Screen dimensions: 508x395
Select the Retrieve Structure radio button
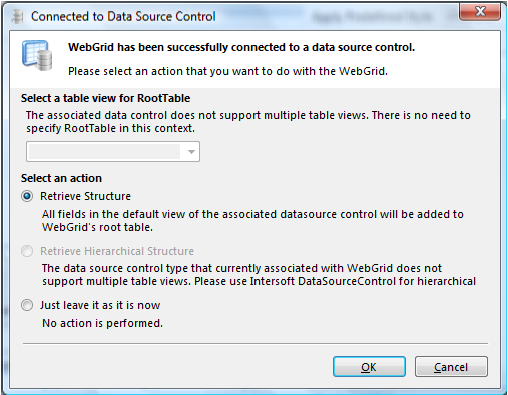click(27, 196)
